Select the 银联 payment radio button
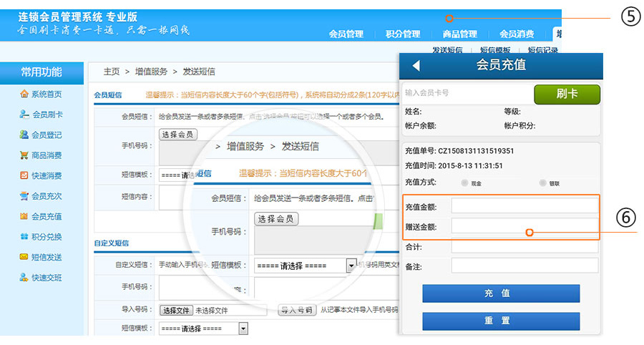 [x=542, y=183]
